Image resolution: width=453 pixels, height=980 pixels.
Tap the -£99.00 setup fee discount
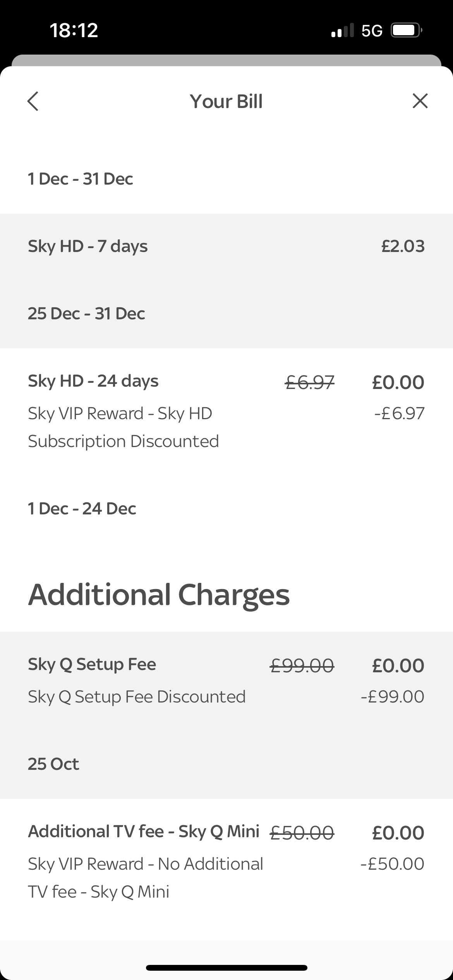(393, 697)
